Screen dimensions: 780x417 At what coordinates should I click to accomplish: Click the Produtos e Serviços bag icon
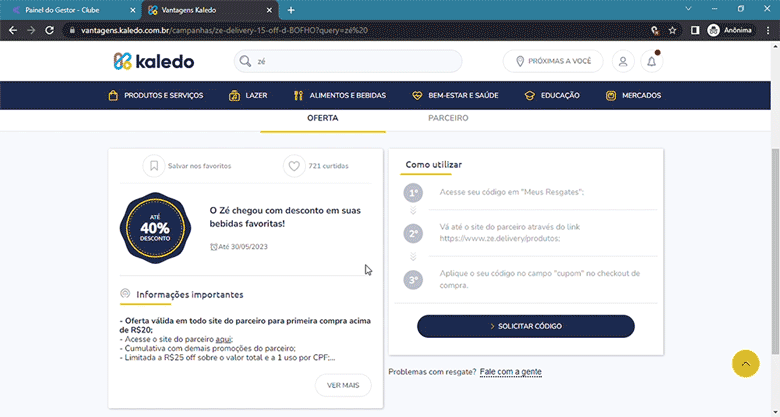113,96
